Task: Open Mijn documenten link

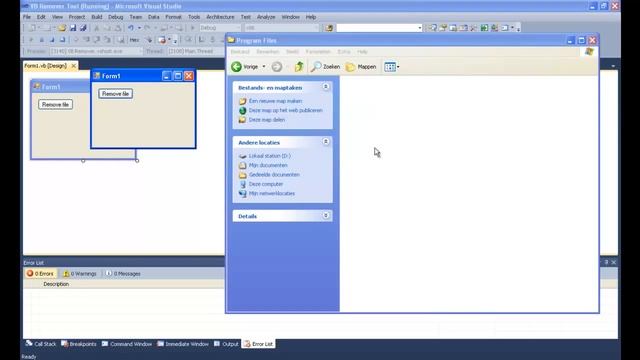Action: pos(268,165)
